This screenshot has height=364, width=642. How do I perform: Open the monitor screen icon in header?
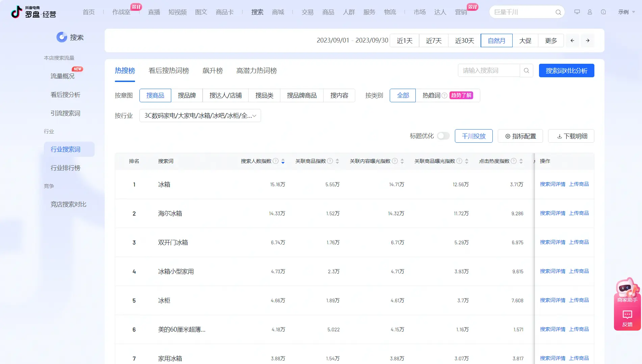click(x=577, y=12)
